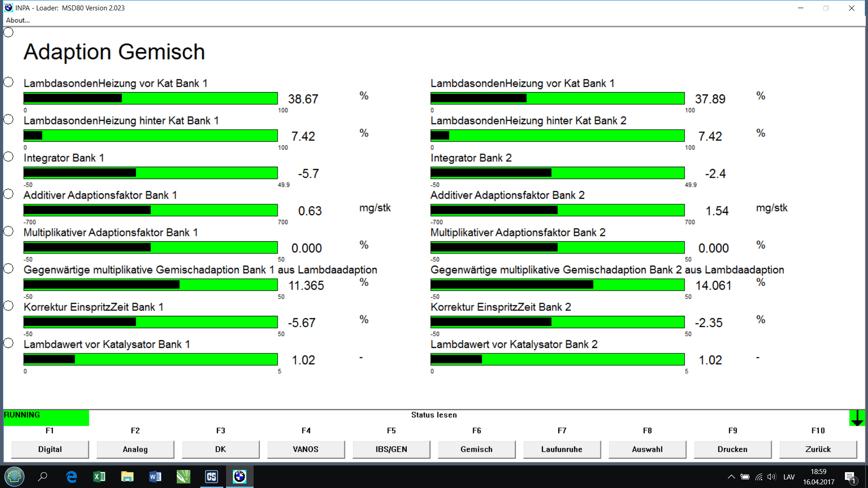Viewport: 868px width, 488px height.
Task: Open Microsoft Edge from the taskbar
Action: [71, 476]
